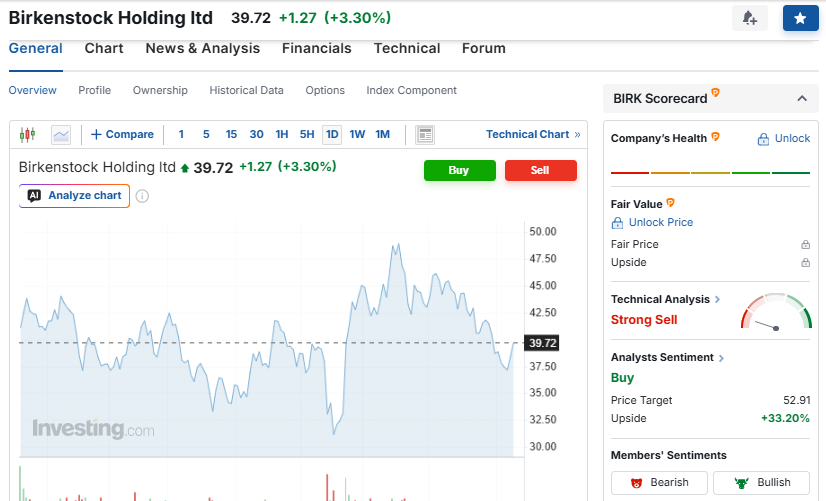Vote Bullish in Members' Sentiments
This screenshot has height=501, width=826.
[x=761, y=483]
